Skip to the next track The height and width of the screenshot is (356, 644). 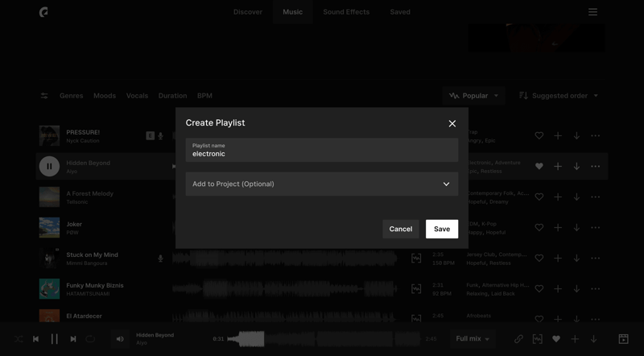73,339
